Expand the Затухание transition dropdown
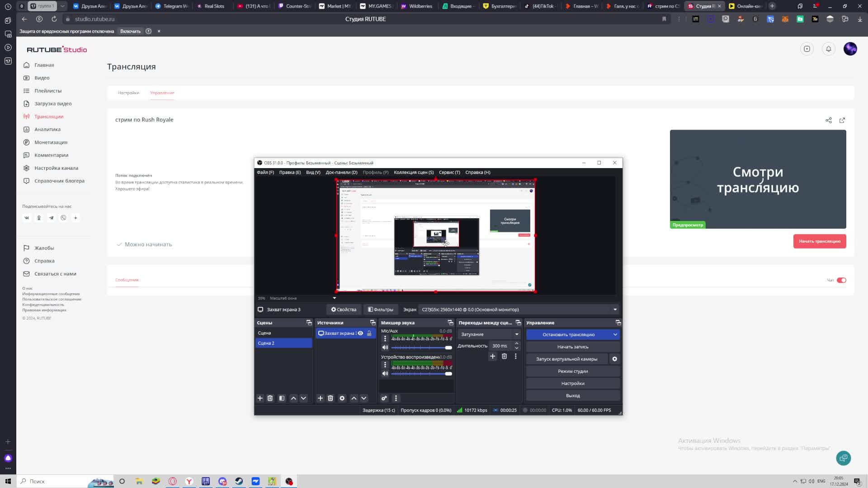Image resolution: width=868 pixels, height=488 pixels. pos(489,334)
